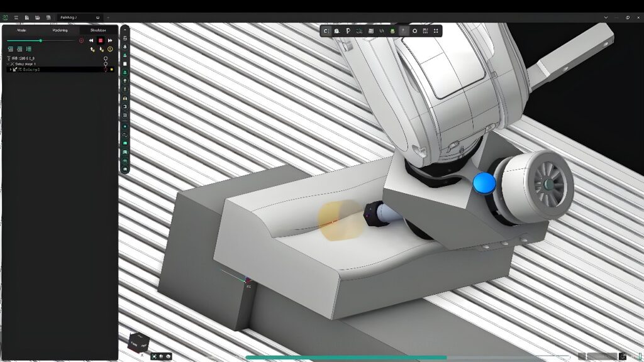Click the table-panel icon in the view toolbar
This screenshot has height=362, width=644.
tap(371, 31)
